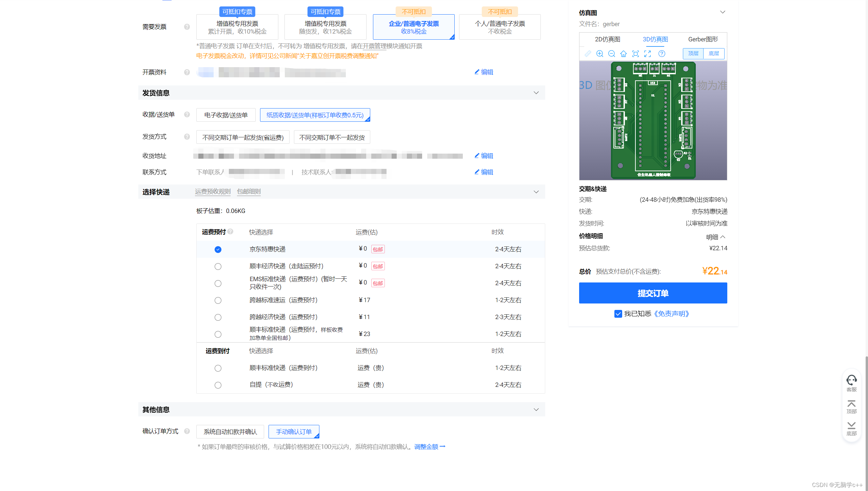
Task: Open 3D simulation in fullscreen
Action: pyautogui.click(x=648, y=54)
